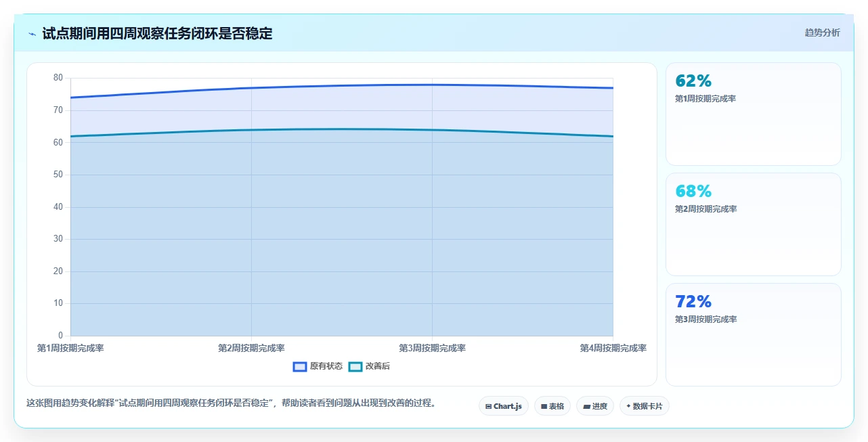Click the 趋势分析 tag in header
The width and height of the screenshot is (868, 442).
(822, 33)
